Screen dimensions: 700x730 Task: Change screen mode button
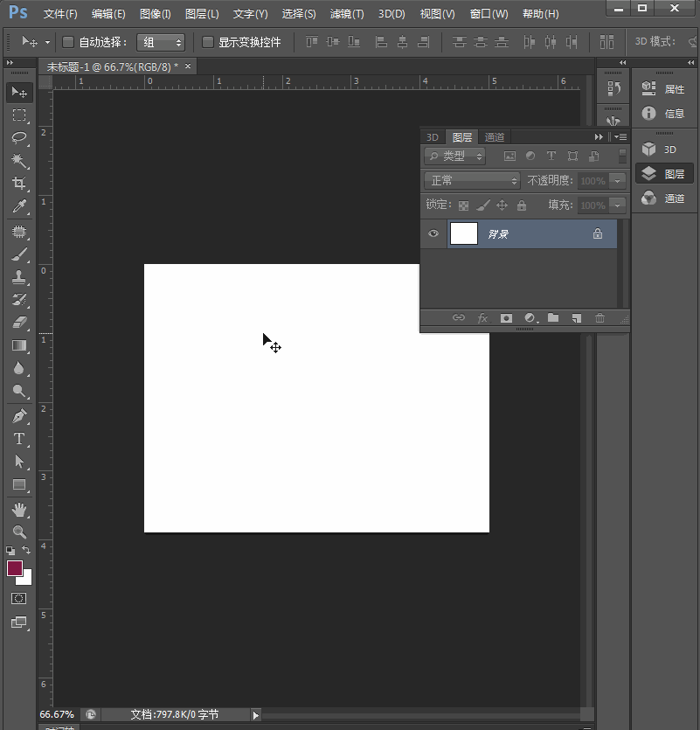coord(19,622)
